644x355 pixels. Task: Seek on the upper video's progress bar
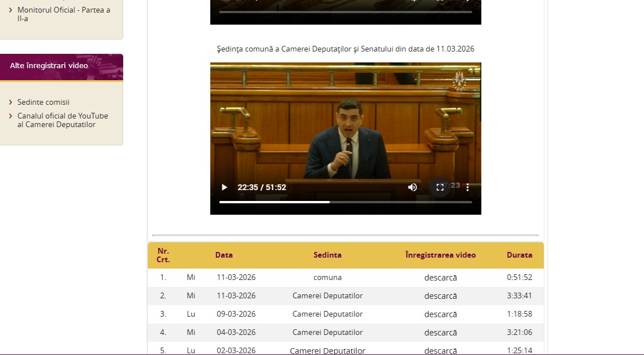point(345,11)
